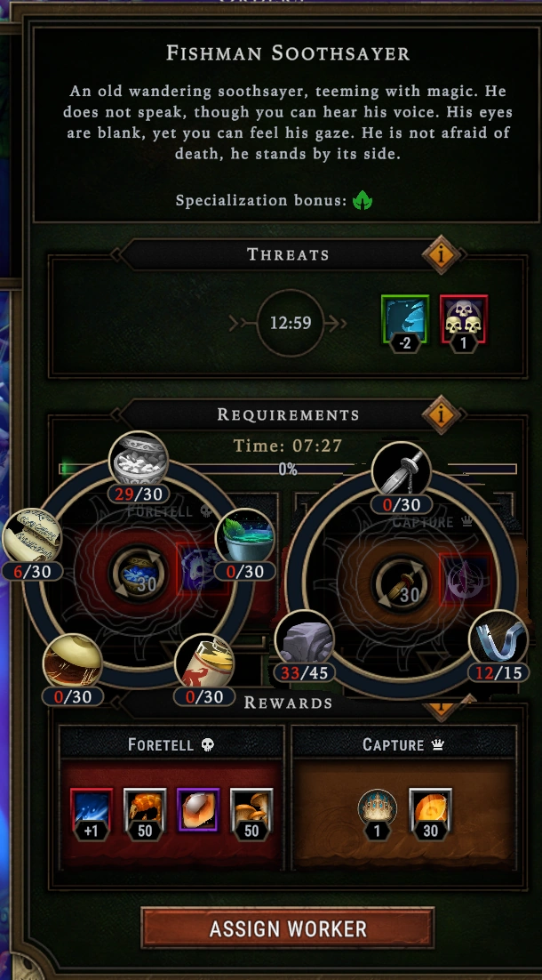
Task: Cycle the Capture center ingredient selector
Action: point(401,583)
